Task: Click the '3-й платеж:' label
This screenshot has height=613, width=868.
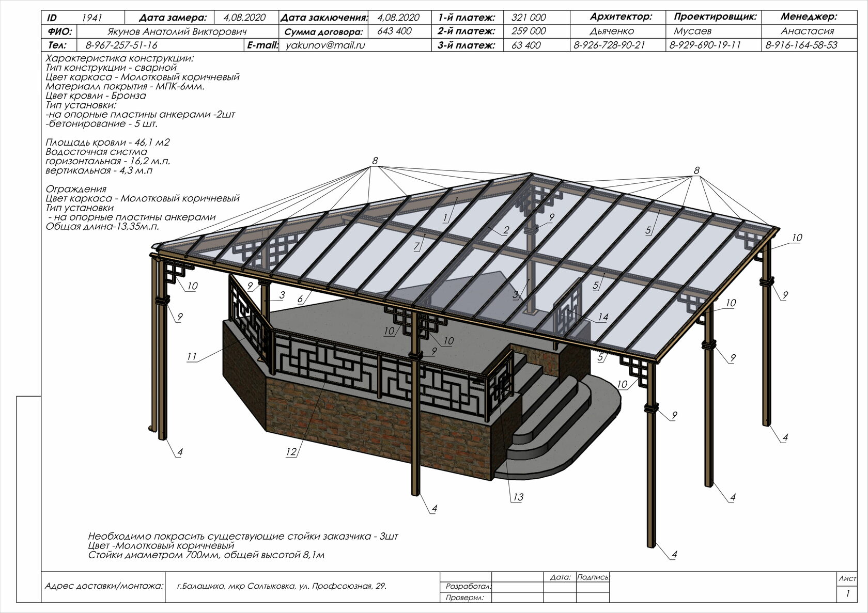Action: pyautogui.click(x=466, y=45)
